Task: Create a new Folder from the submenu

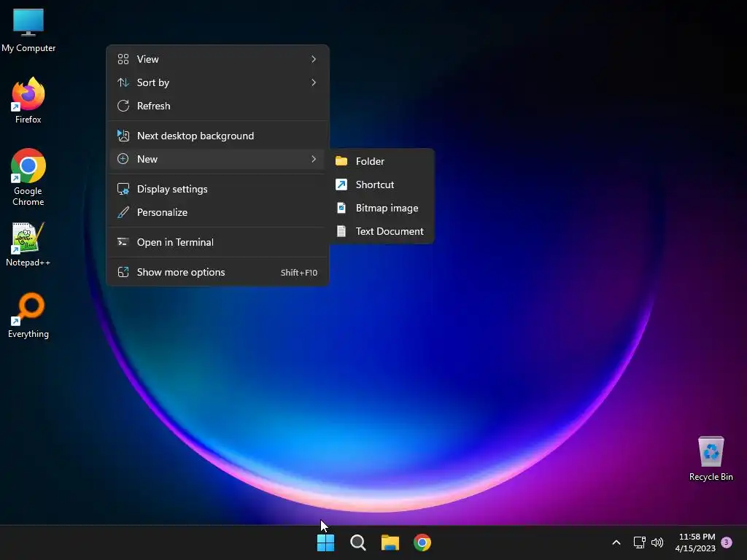Action: pos(382,161)
